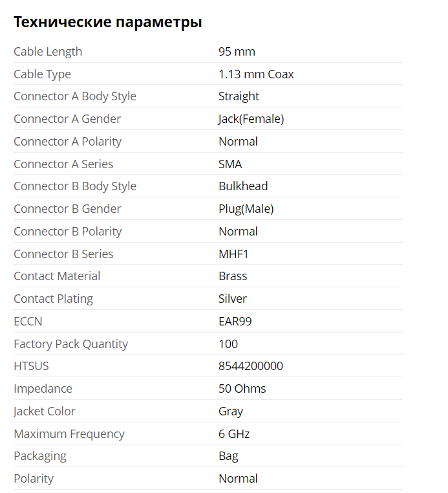This screenshot has width=448, height=493.
Task: Select the Packaging row's Bag value
Action: click(x=228, y=456)
